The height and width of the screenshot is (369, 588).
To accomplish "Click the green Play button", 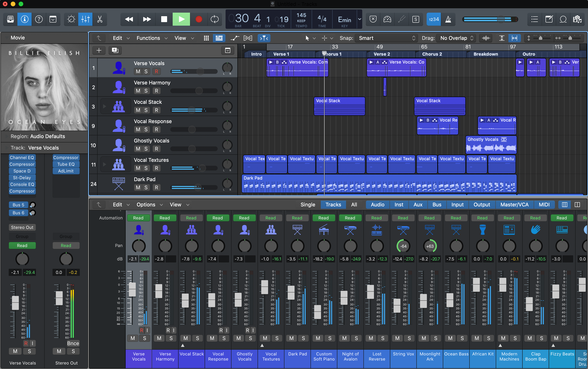I will (x=181, y=19).
